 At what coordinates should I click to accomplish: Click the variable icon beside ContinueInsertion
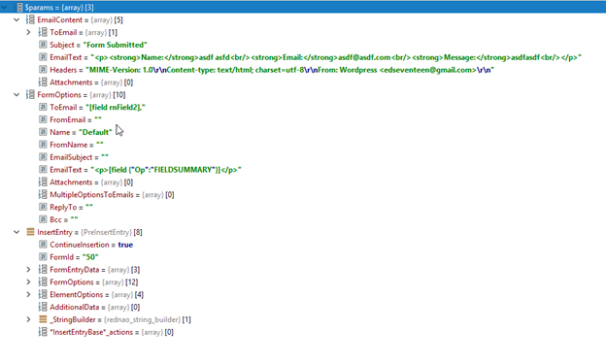(43, 245)
